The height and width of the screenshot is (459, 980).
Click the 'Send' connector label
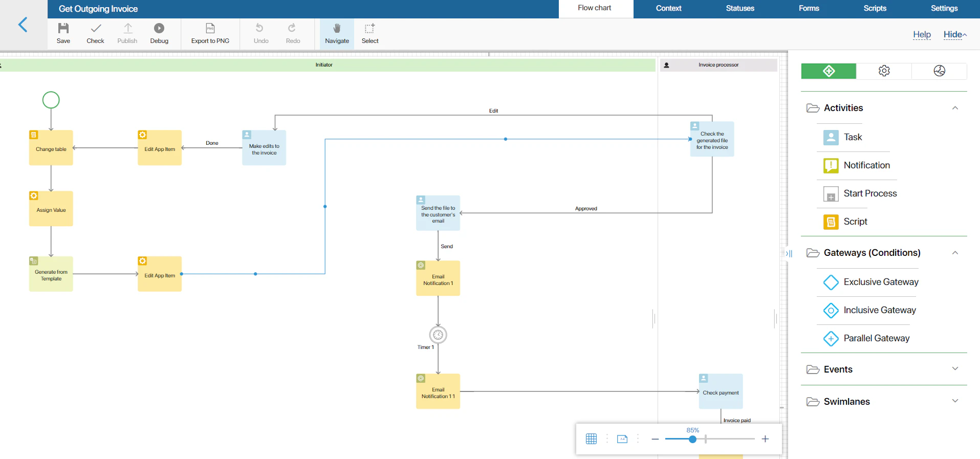(x=447, y=247)
